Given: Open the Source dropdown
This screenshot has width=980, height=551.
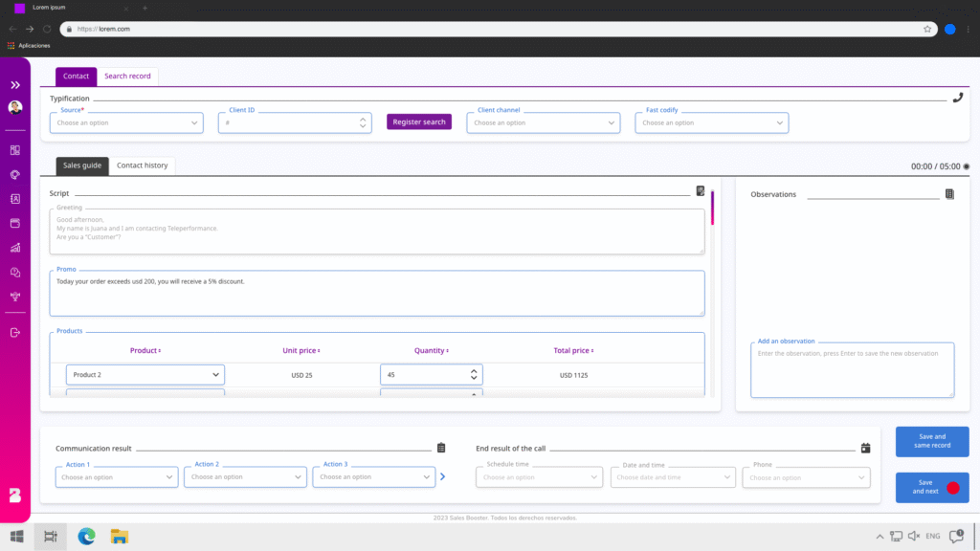Looking at the screenshot, I should (126, 122).
